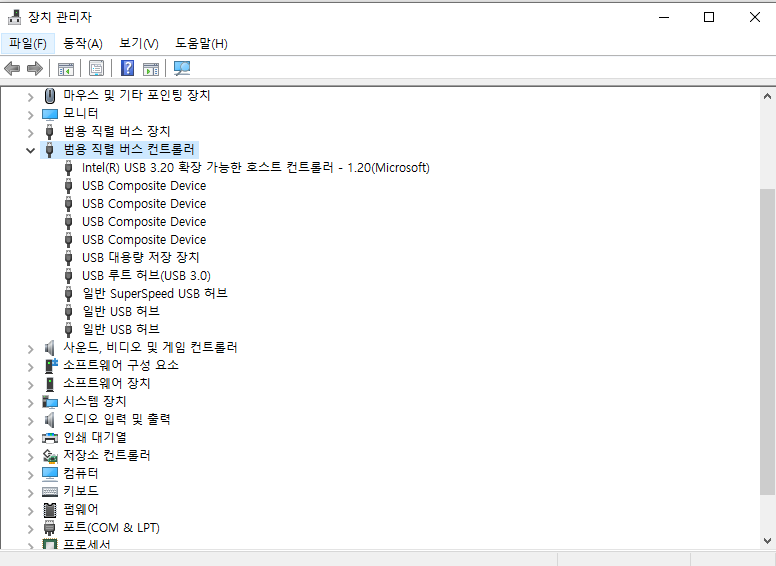This screenshot has height=566, width=776.
Task: Click the scrollbar down arrow
Action: pyautogui.click(x=767, y=541)
